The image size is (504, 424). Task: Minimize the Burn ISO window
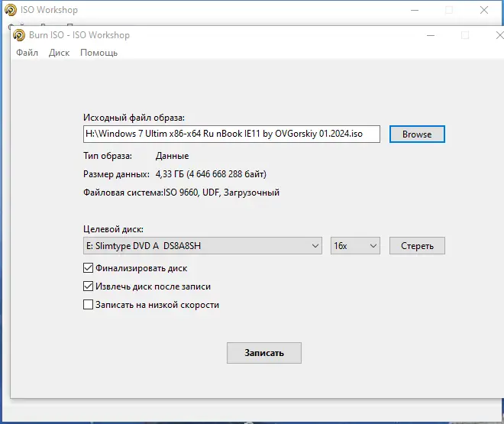coord(431,35)
